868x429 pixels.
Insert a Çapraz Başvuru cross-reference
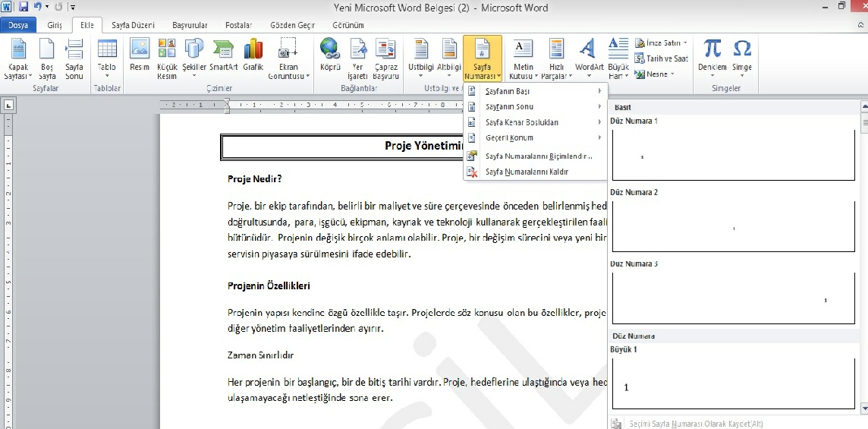click(385, 59)
